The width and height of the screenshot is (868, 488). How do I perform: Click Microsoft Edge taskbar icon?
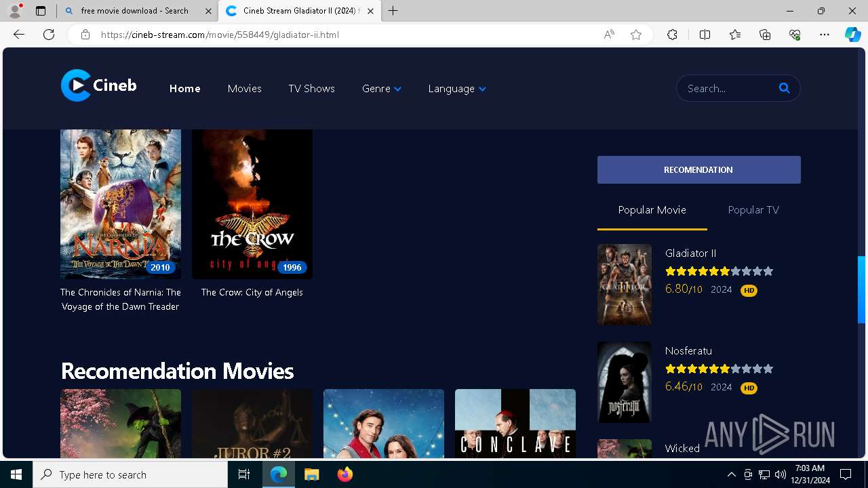tap(279, 474)
